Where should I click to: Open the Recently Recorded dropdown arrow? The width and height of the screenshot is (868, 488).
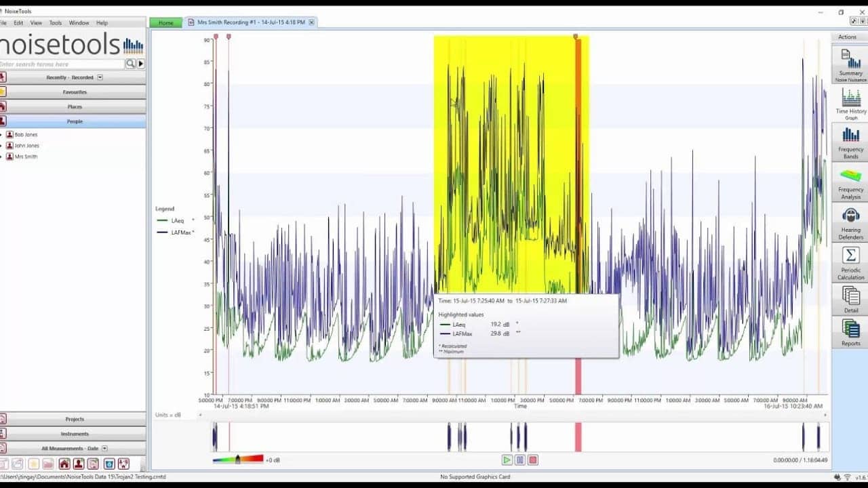click(x=100, y=77)
